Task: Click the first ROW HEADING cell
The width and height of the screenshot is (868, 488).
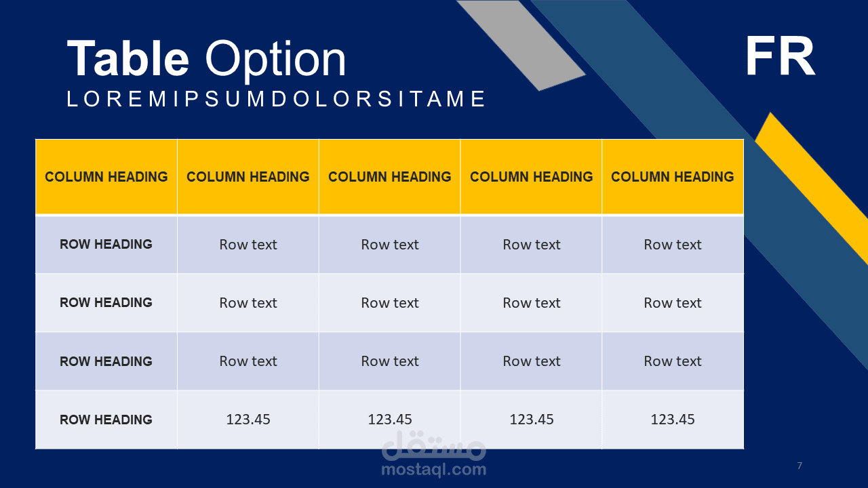Action: pos(106,245)
